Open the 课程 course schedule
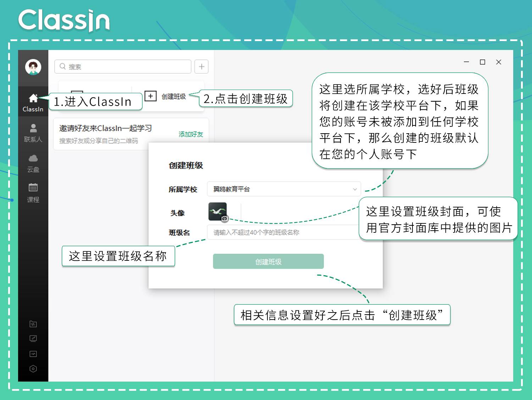Image resolution: width=532 pixels, height=400 pixels. (x=33, y=193)
